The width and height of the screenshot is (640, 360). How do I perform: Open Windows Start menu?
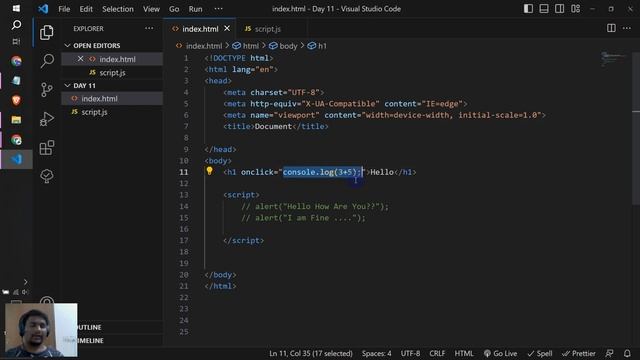point(16,8)
